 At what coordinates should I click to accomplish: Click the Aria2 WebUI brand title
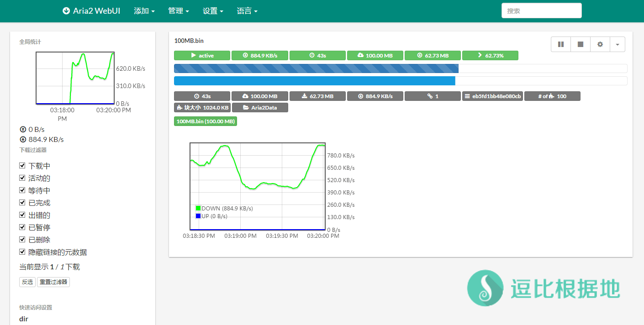[96, 11]
